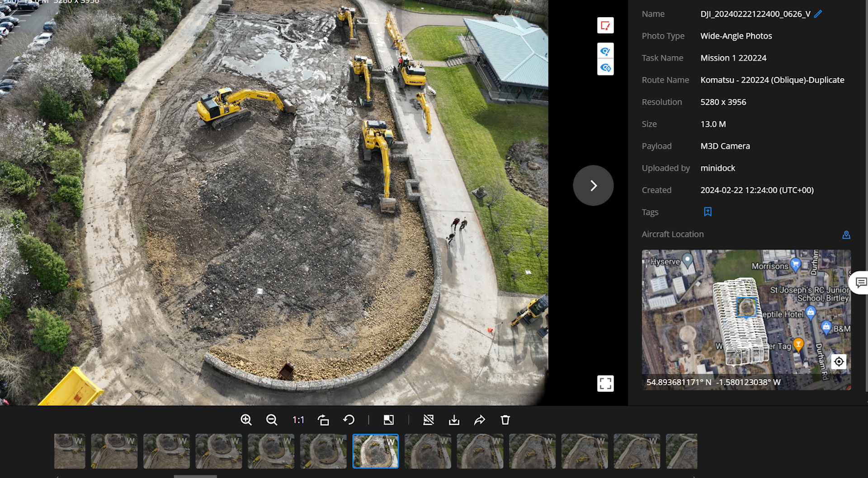Viewport: 868px width, 478px height.
Task: Click the B&M shopping pin on the map
Action: 826,328
